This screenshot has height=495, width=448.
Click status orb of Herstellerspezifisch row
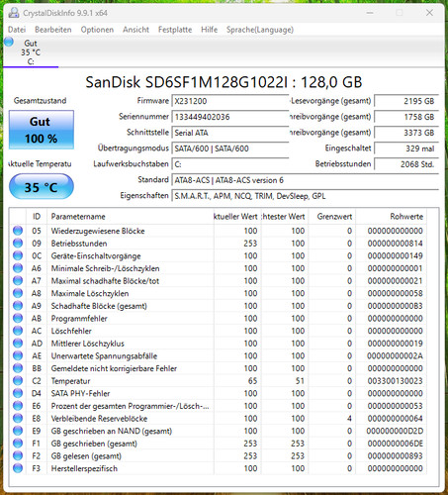(18, 468)
